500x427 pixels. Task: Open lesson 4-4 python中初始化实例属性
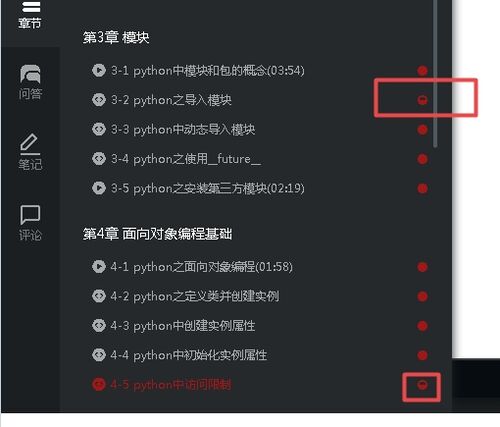189,355
